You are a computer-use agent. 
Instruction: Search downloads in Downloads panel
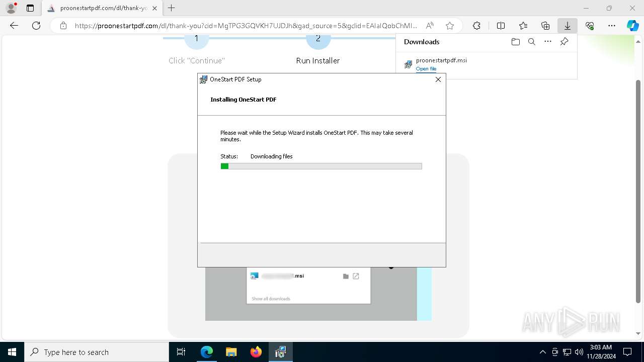pyautogui.click(x=531, y=42)
